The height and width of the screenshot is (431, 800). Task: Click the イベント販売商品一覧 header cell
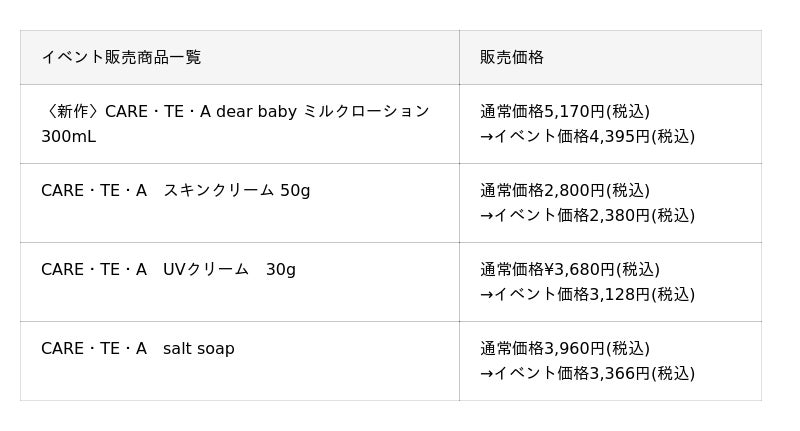click(x=121, y=57)
